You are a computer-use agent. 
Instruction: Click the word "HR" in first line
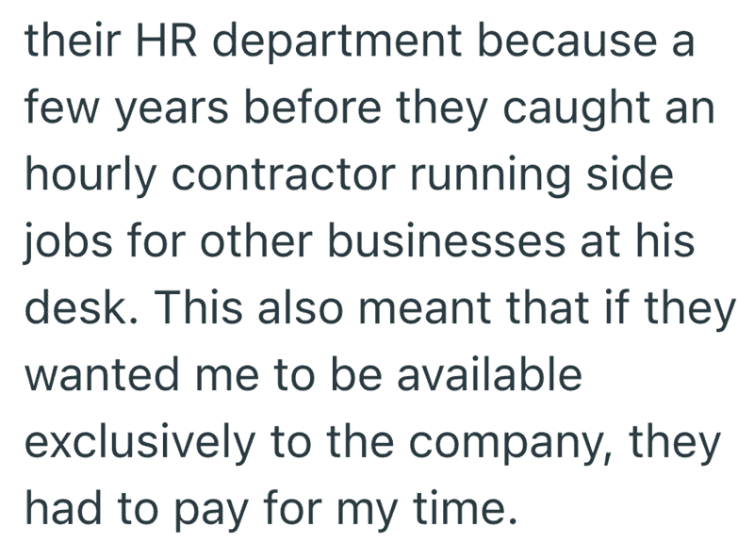coord(167,40)
